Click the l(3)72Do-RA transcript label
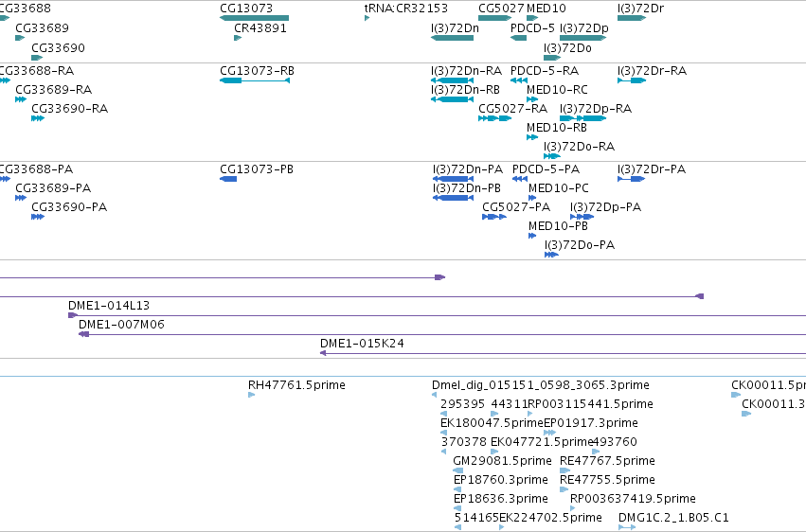Screen dimensions: 806x532 point(580,147)
